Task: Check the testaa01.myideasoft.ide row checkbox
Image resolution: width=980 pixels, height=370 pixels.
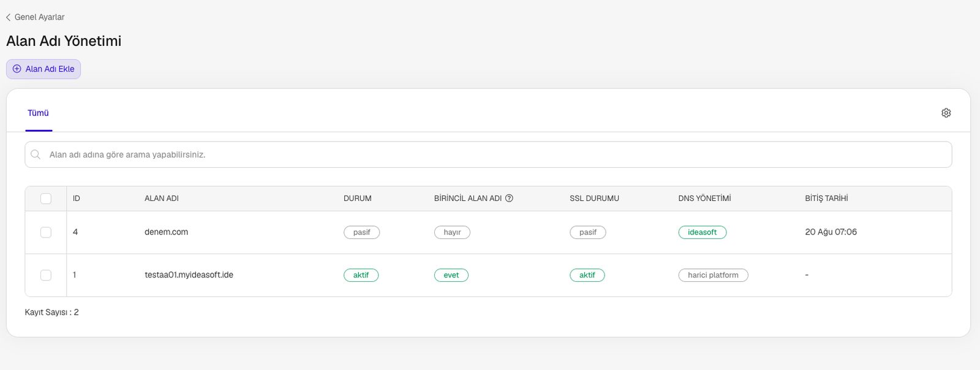Action: click(x=46, y=275)
